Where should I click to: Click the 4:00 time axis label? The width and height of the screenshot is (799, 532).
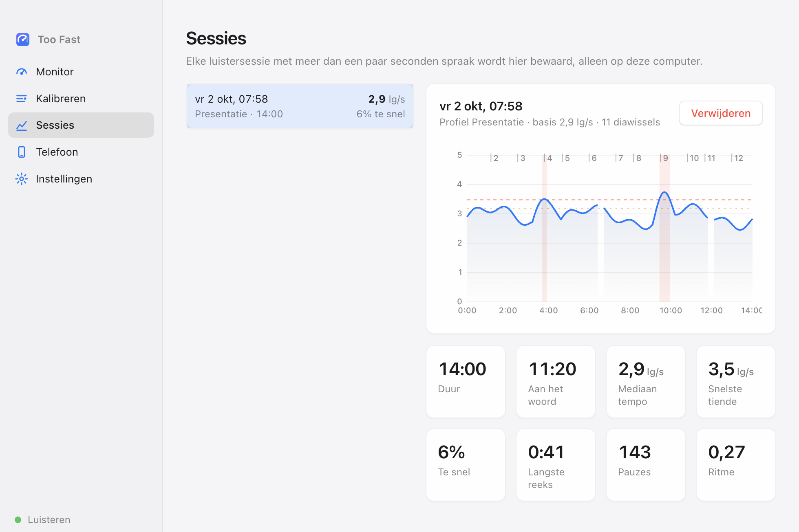tap(548, 310)
